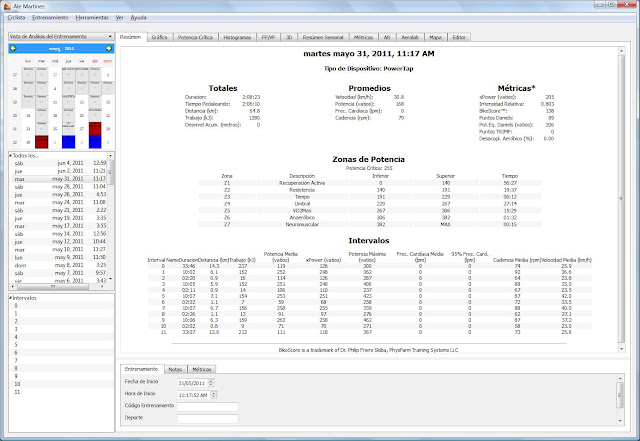
Task: Open the Aerolab tab
Action: coord(410,37)
